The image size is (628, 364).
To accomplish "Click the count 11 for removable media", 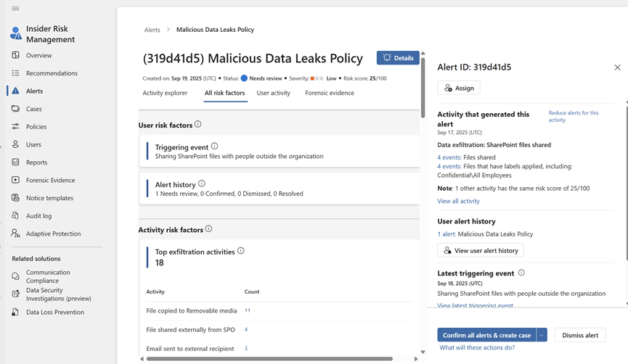I will click(248, 310).
